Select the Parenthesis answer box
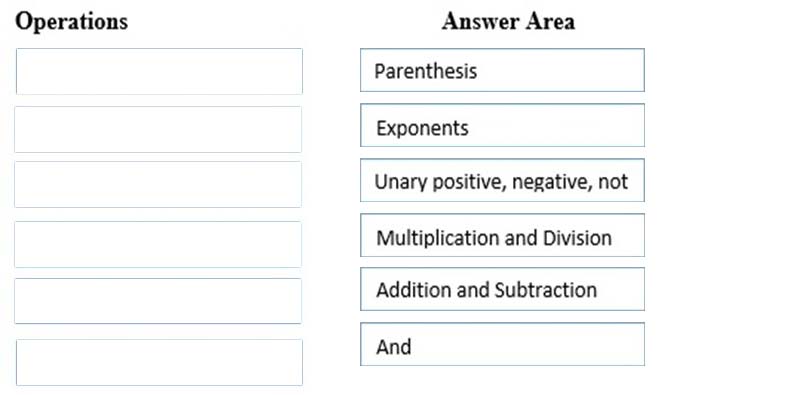The height and width of the screenshot is (395, 802). click(x=502, y=70)
